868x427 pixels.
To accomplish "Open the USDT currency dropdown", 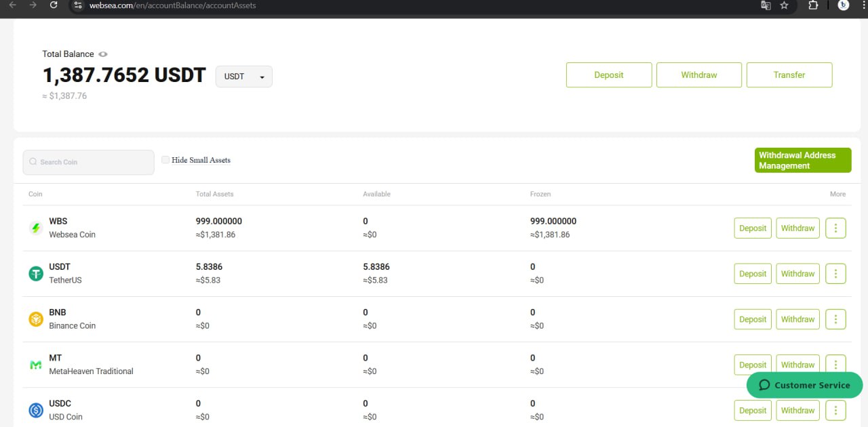I will click(x=244, y=77).
